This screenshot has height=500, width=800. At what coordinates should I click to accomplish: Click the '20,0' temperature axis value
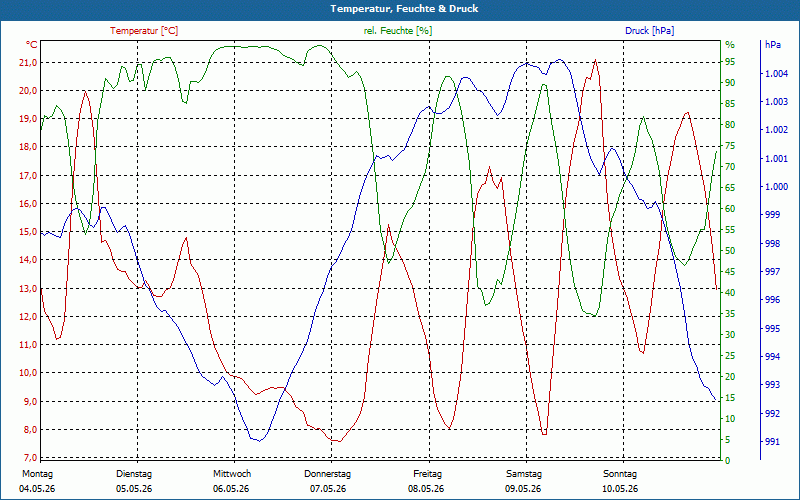[x=28, y=91]
